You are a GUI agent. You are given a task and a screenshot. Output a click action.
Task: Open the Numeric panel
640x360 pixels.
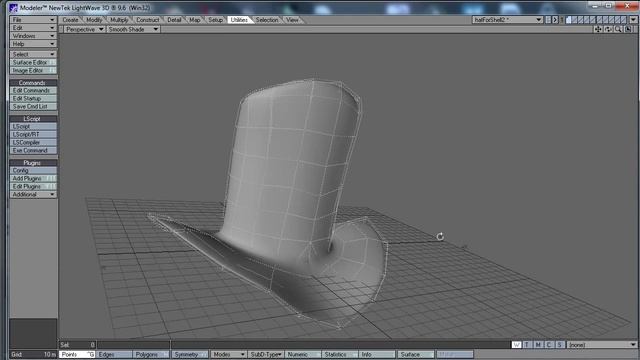tap(303, 354)
